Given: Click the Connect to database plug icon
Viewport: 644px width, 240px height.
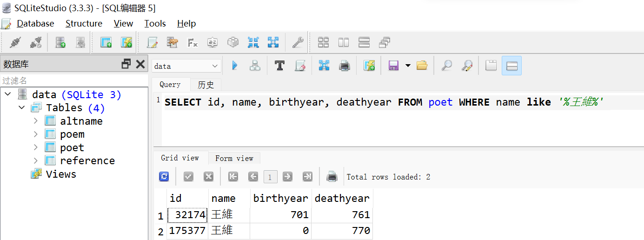Looking at the screenshot, I should point(15,43).
